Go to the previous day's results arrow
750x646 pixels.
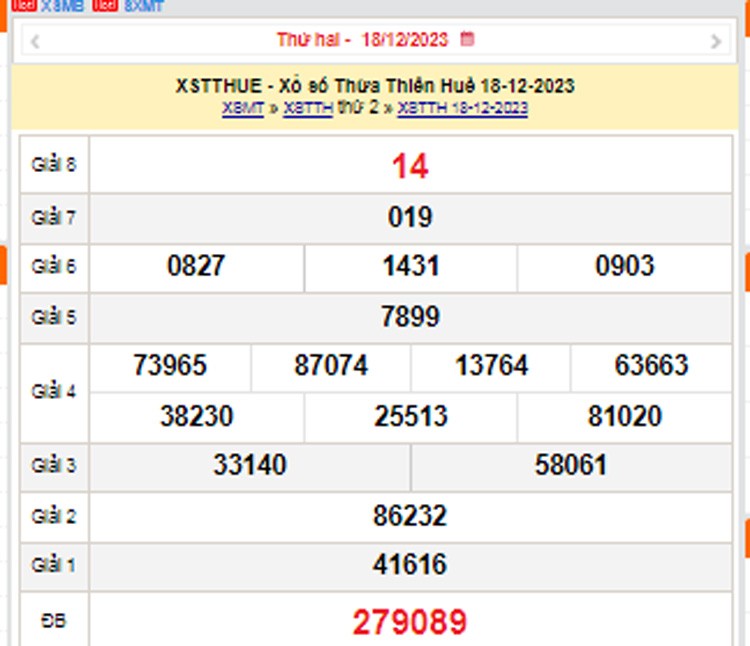35,41
